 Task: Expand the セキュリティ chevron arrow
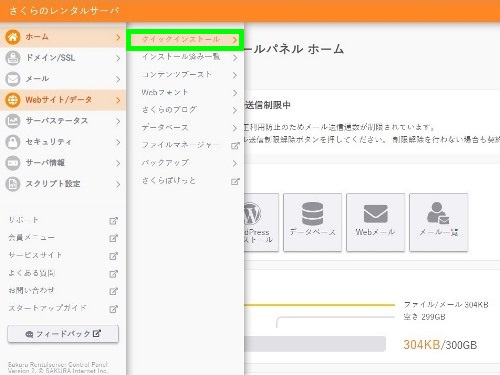click(118, 142)
